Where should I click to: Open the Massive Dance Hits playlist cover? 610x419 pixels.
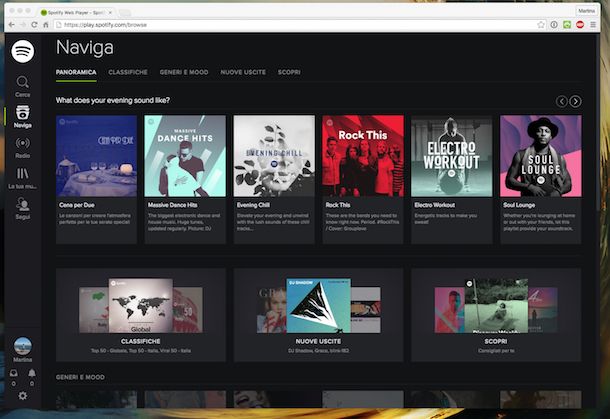coord(185,156)
